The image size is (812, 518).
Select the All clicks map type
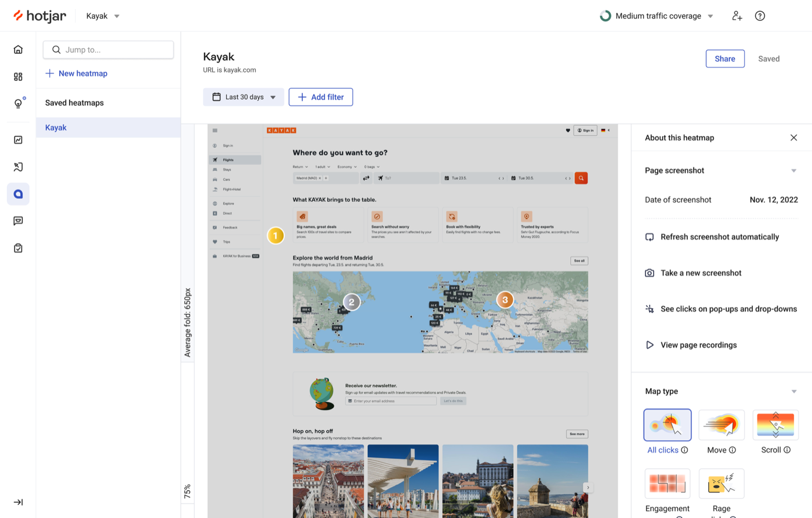point(667,425)
